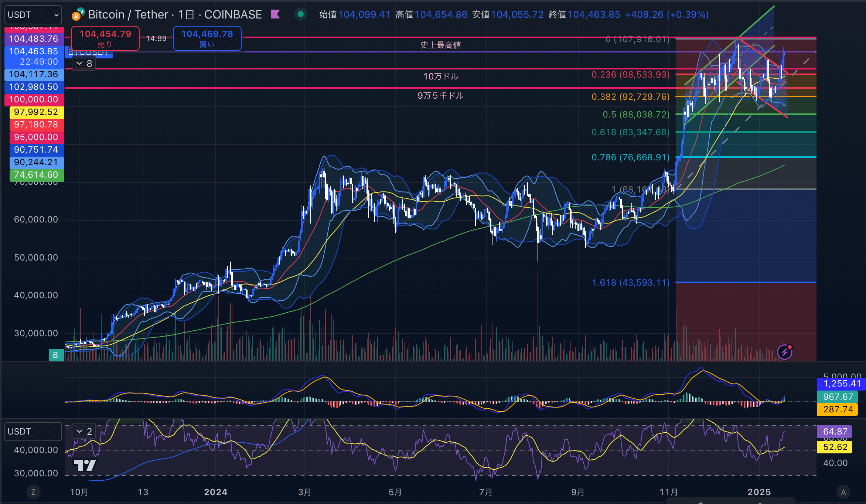
Task: Click the 7月 label on time axis
Action: pos(486,492)
